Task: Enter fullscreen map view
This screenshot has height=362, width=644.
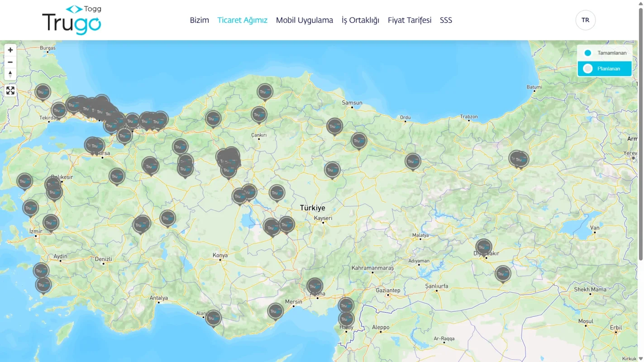Action: click(x=10, y=90)
